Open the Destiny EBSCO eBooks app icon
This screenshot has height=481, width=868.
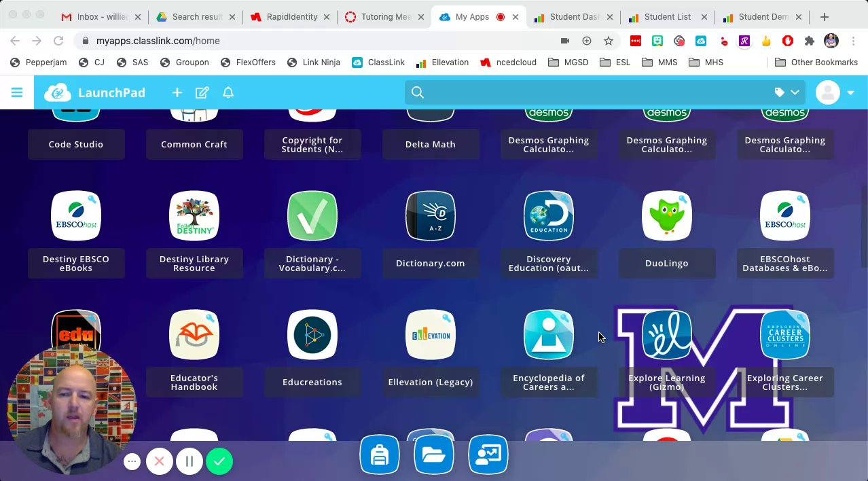coord(76,216)
